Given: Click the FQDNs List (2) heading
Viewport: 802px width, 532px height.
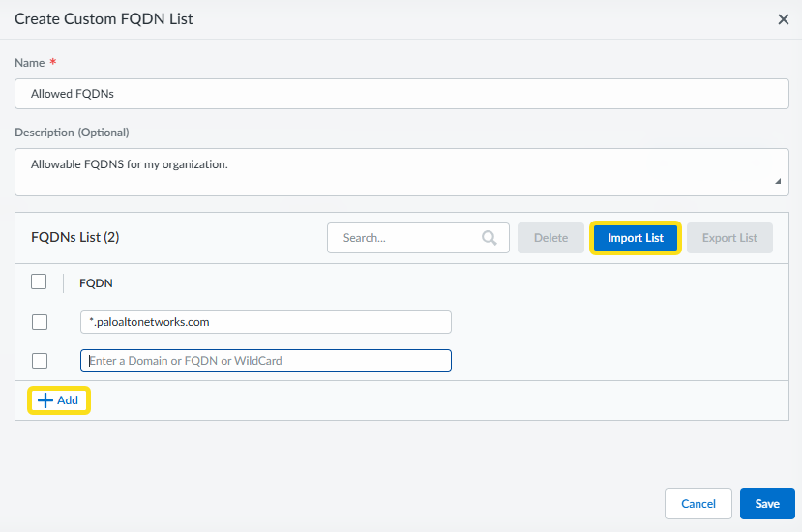Looking at the screenshot, I should pyautogui.click(x=74, y=238).
